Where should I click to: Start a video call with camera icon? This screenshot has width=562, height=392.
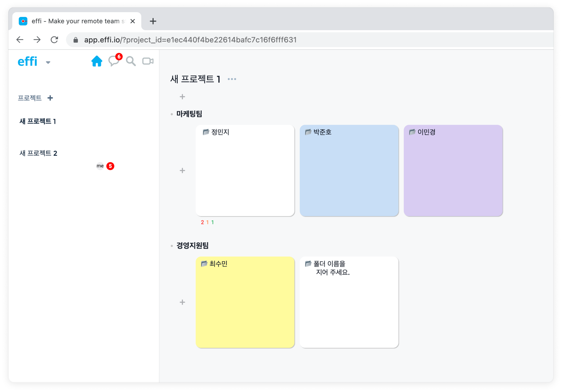tap(148, 61)
